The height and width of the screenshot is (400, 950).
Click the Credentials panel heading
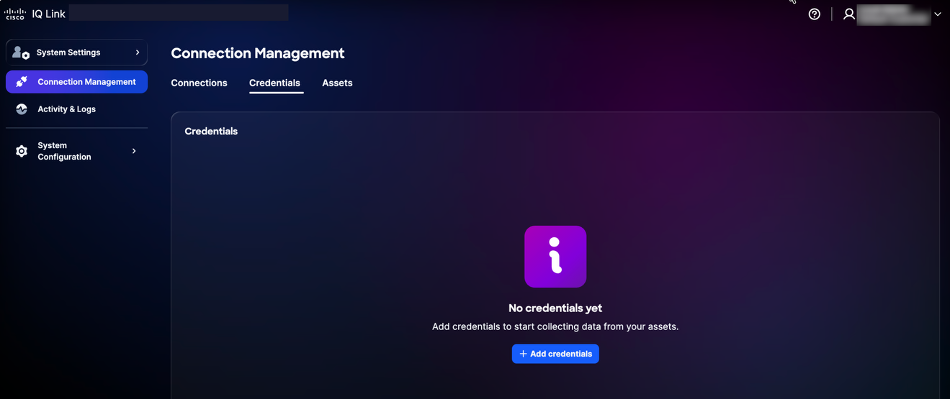211,132
